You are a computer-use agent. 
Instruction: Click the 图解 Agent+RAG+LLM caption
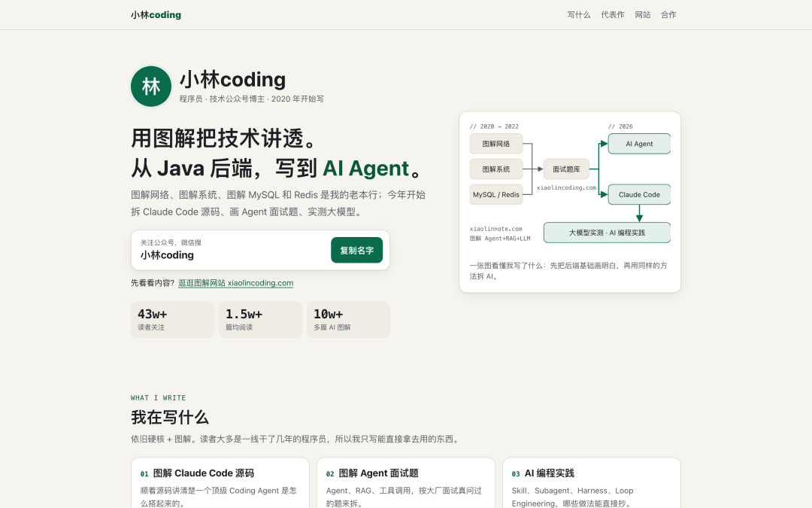pos(500,239)
